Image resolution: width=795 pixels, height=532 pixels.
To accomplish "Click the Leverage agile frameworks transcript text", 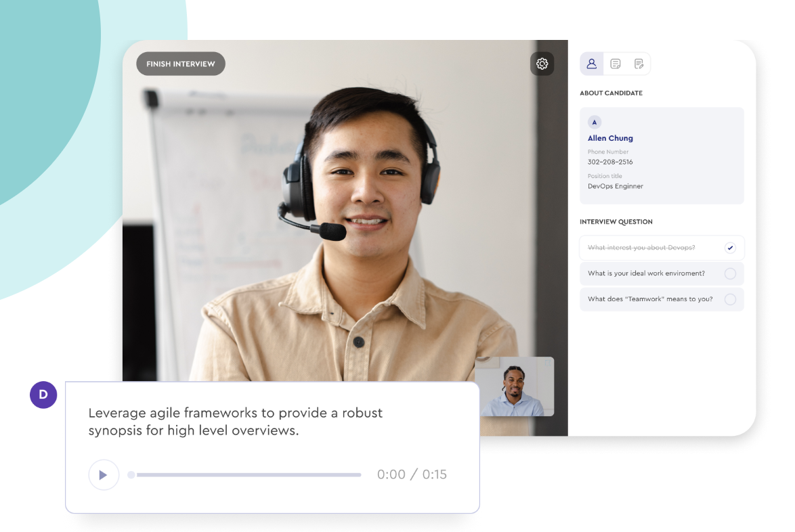I will tap(235, 422).
